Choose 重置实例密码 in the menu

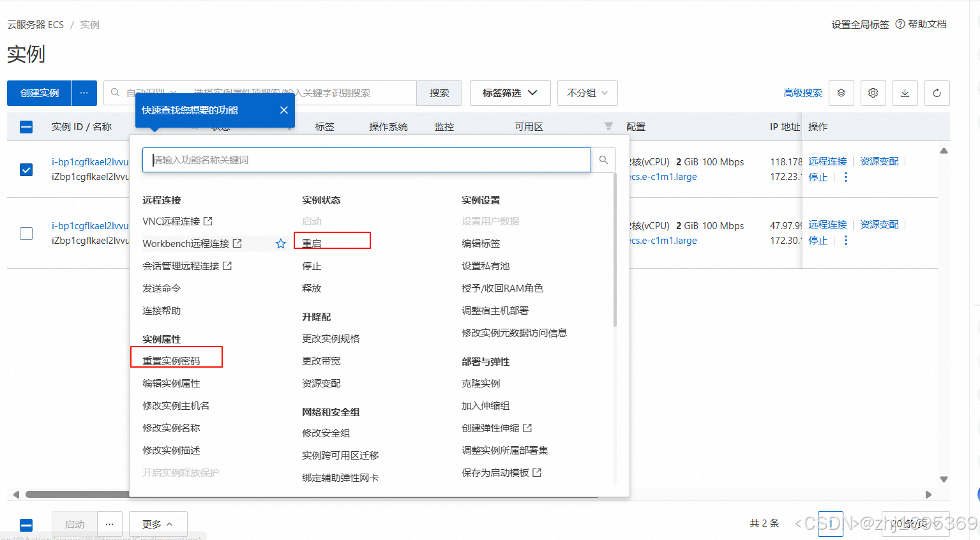pos(171,361)
